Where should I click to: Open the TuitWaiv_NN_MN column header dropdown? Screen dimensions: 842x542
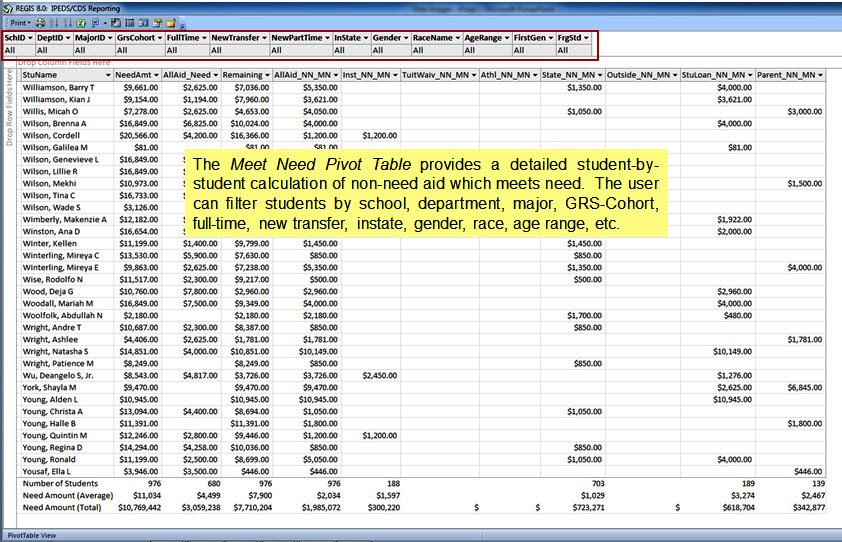(x=474, y=75)
